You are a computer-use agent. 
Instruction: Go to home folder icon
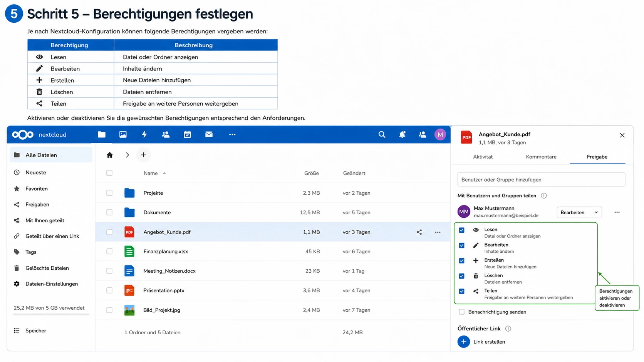point(110,155)
